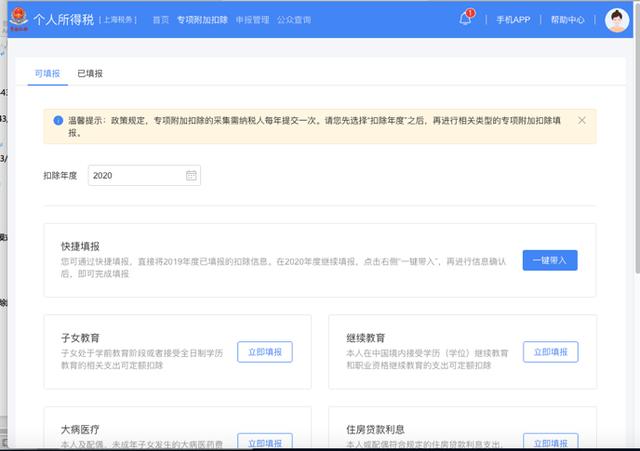Open the notification bell icon
640x451 pixels.
click(x=465, y=20)
